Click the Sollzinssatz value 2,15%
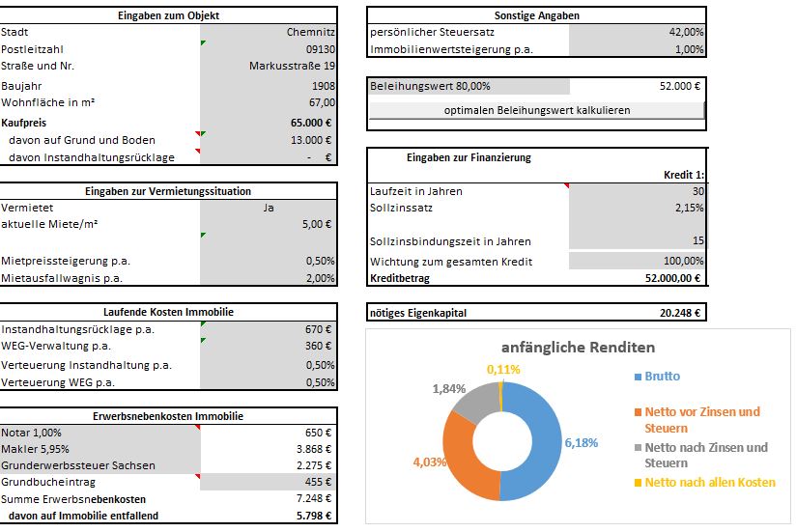This screenshot has height=532, width=796. coord(637,208)
